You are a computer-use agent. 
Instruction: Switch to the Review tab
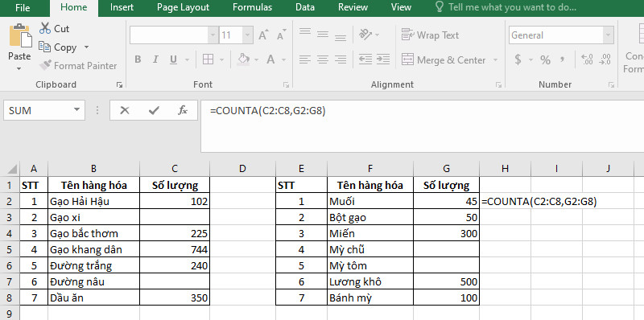353,7
